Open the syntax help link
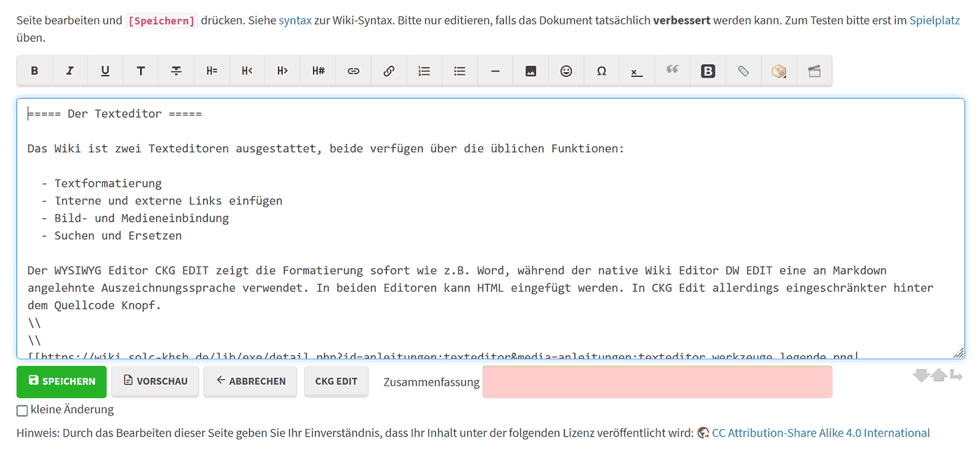Screen dimensions: 980x450 pyautogui.click(x=295, y=20)
